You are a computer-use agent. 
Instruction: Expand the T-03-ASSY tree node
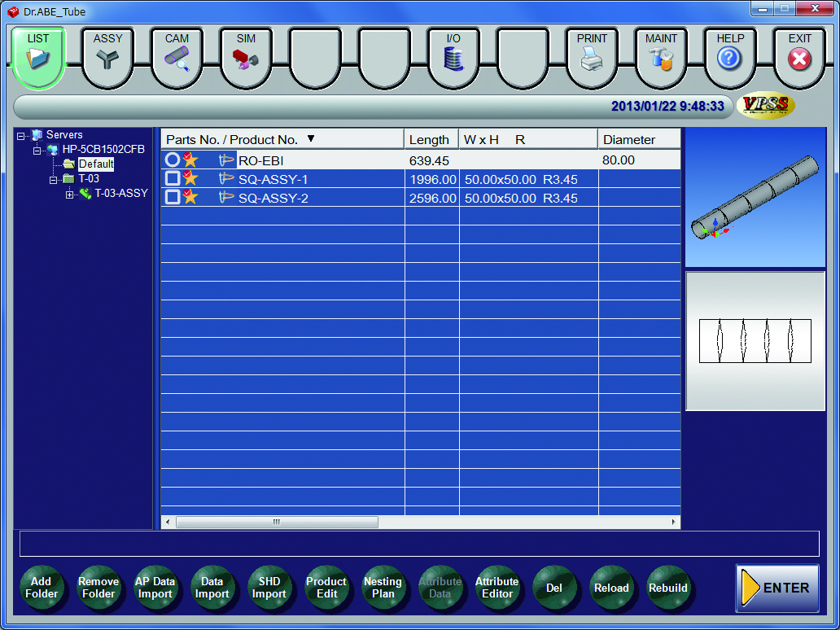coord(70,194)
